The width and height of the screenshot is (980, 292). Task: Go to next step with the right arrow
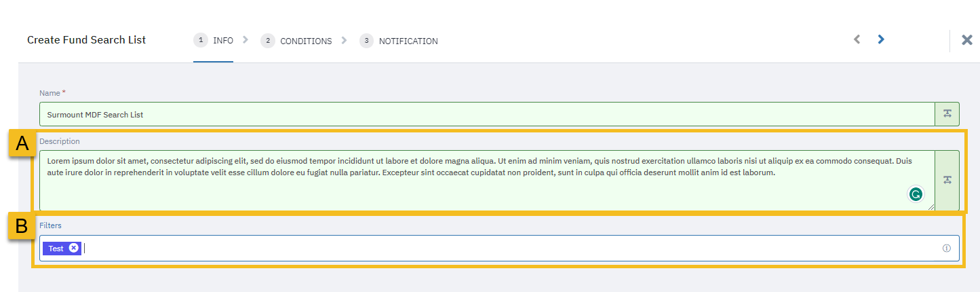coord(881,40)
